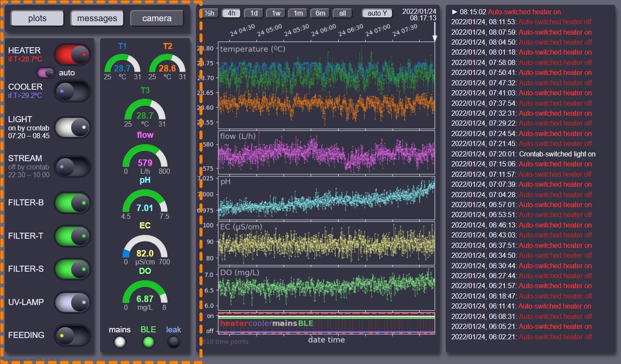
Task: Click the 06:02:21 heater off message
Action: (521, 337)
